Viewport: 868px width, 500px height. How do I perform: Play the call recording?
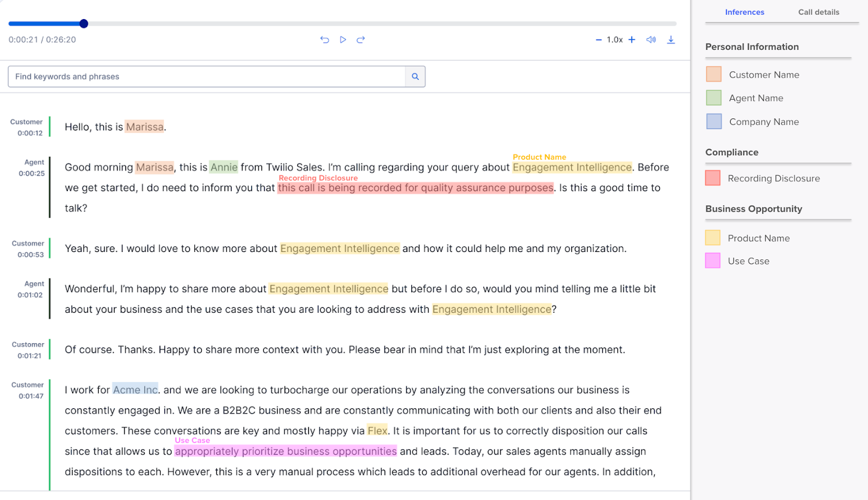coord(343,40)
